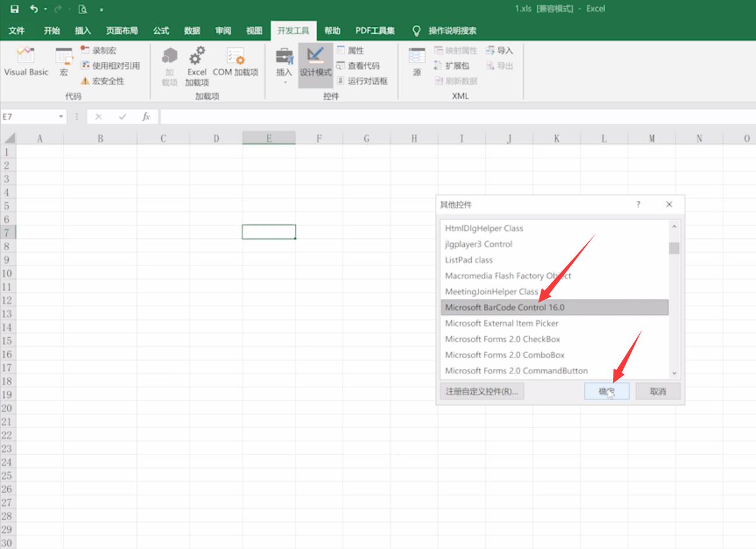Open the 帮助 tab
This screenshot has width=756, height=549.
pyautogui.click(x=332, y=30)
